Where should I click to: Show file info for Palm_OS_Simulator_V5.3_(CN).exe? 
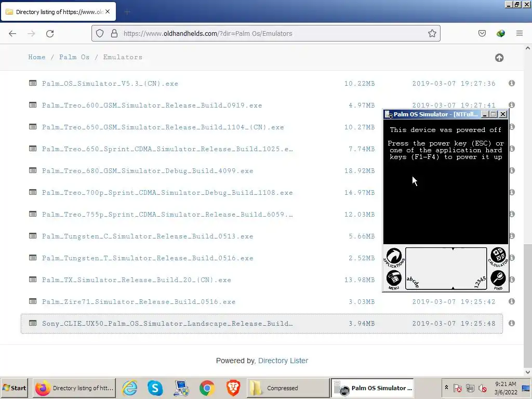[x=512, y=83]
